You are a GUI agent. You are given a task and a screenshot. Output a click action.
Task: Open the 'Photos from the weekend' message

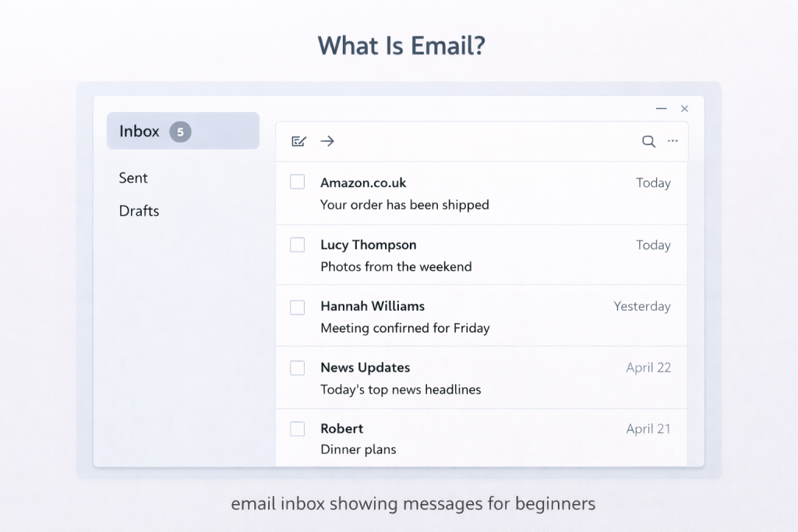pos(396,266)
